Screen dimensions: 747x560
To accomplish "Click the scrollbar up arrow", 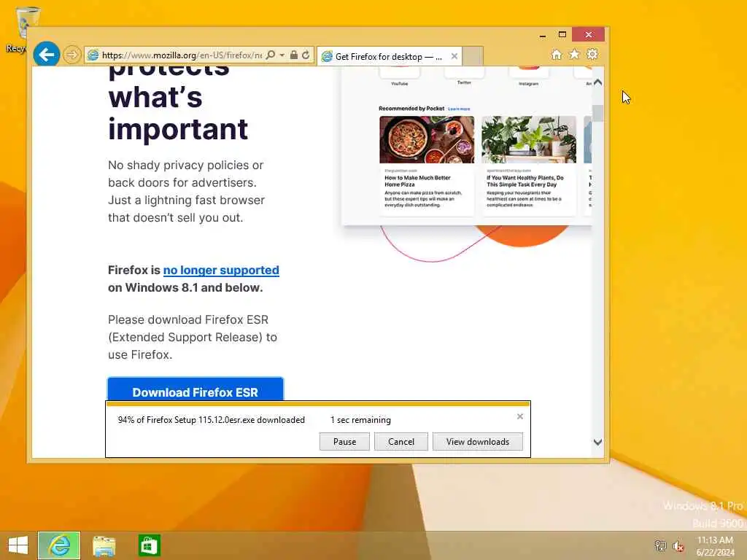I will click(x=598, y=82).
